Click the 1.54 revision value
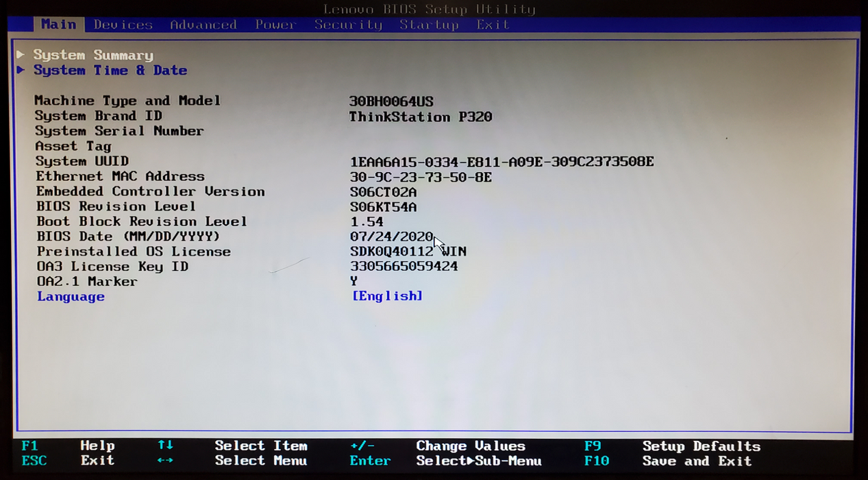Image resolution: width=868 pixels, height=480 pixels. point(367,222)
